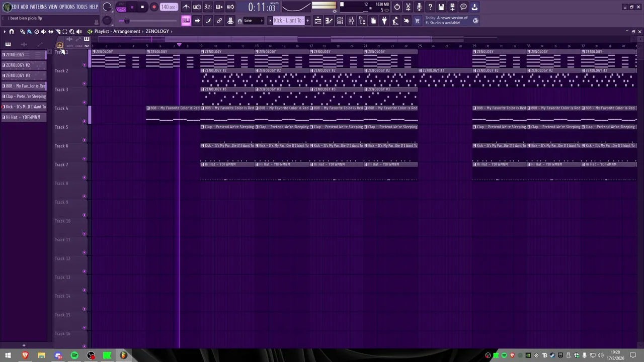Viewport: 644px width, 362px height.
Task: Open the Playlist window icon
Action: [318, 21]
